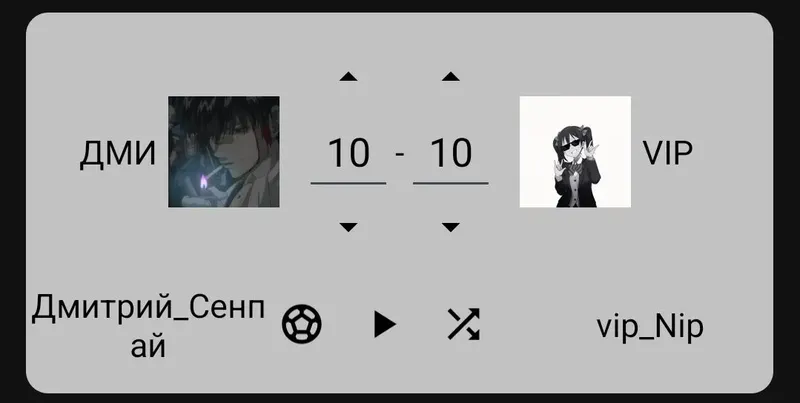Click the ДМИ team abbreviation

[x=118, y=154]
